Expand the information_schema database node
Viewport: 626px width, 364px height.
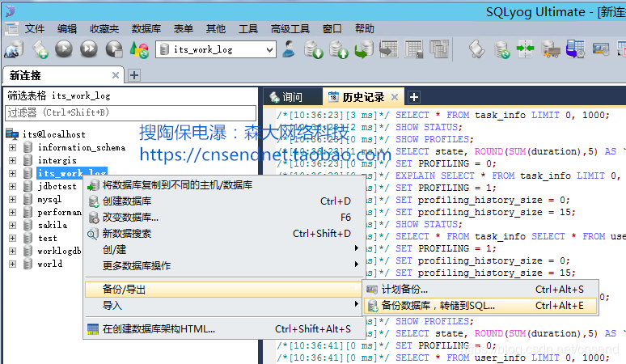12,148
